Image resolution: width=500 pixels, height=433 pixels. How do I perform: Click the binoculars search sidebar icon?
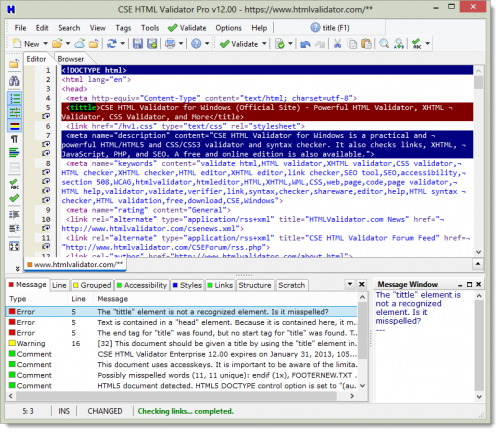14,81
